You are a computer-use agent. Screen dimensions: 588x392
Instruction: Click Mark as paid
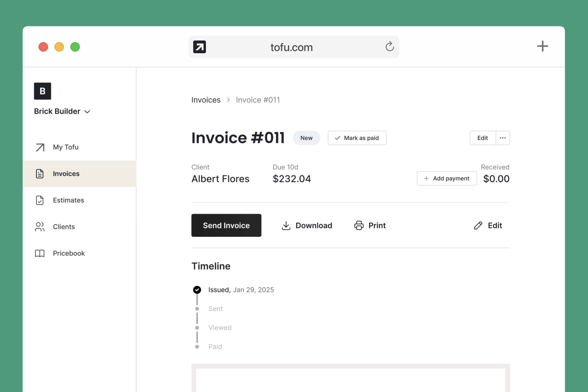[357, 138]
